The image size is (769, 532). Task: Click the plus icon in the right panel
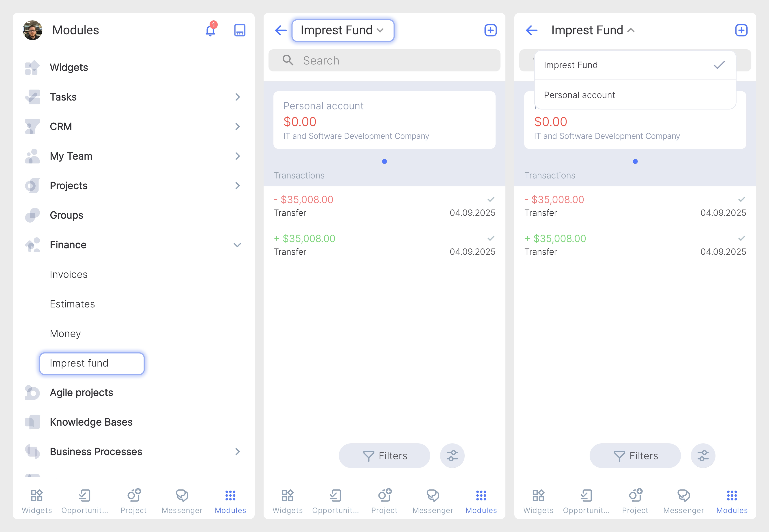pyautogui.click(x=741, y=30)
